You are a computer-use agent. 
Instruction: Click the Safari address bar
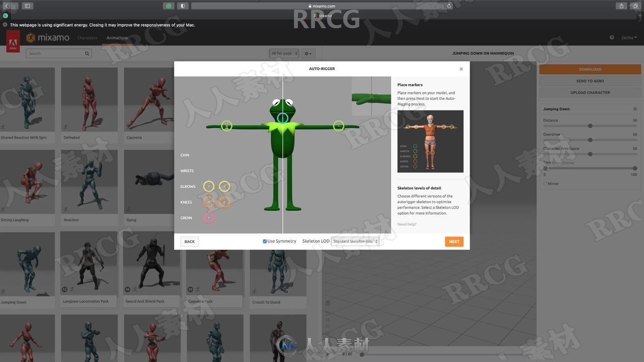click(x=322, y=6)
